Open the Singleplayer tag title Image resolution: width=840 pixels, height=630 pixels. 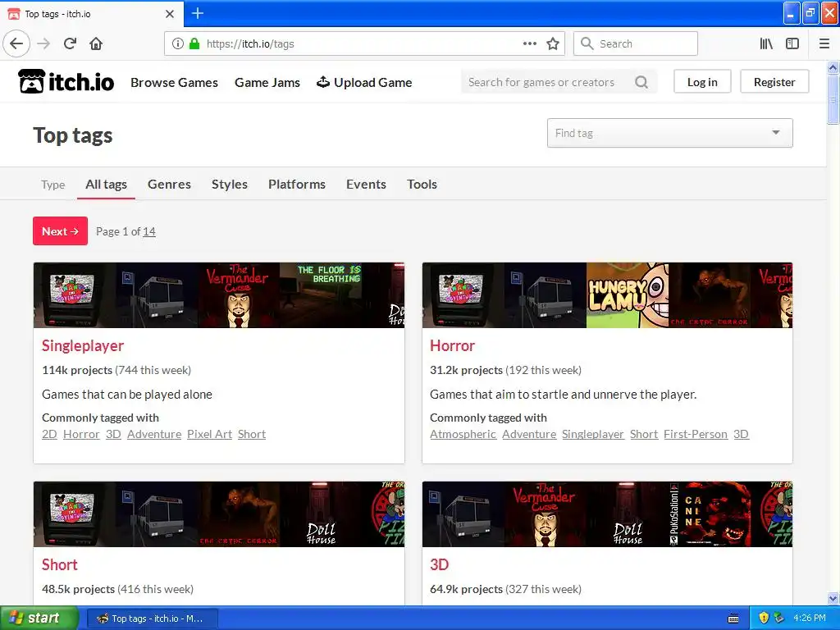83,345
